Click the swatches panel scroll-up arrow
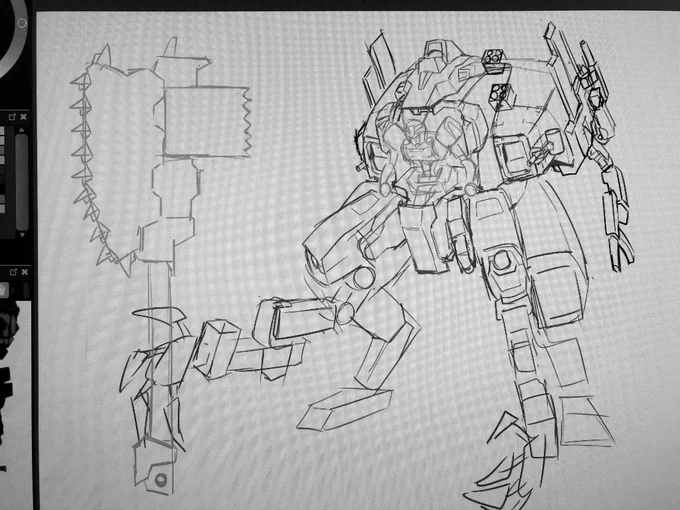This screenshot has height=510, width=680. (22, 130)
